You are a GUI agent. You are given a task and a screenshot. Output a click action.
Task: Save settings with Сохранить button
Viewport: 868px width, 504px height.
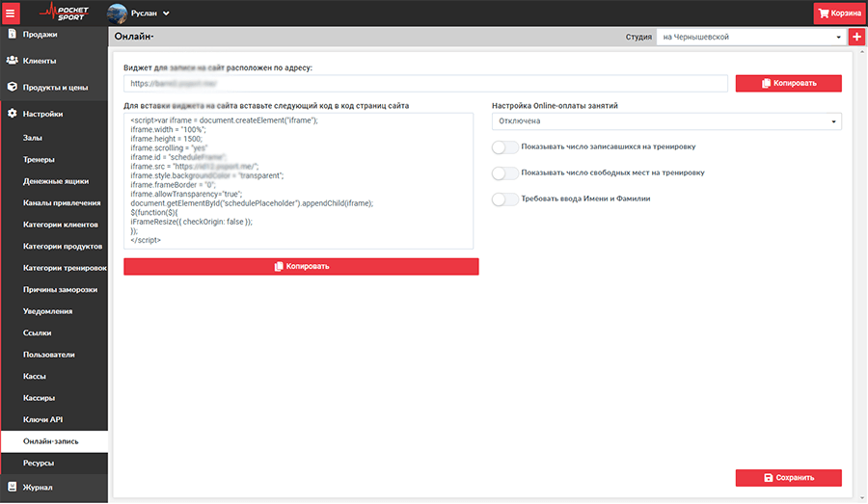pos(788,477)
